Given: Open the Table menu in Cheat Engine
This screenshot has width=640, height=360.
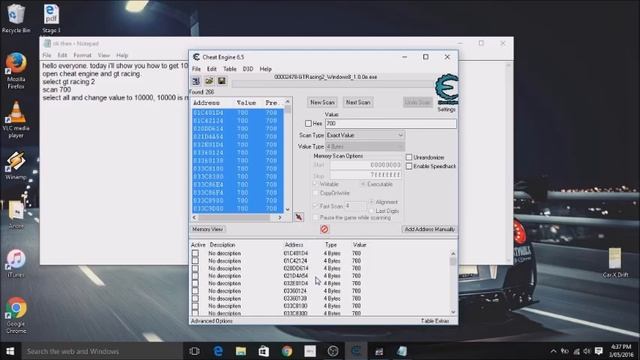Looking at the screenshot, I should (229, 69).
